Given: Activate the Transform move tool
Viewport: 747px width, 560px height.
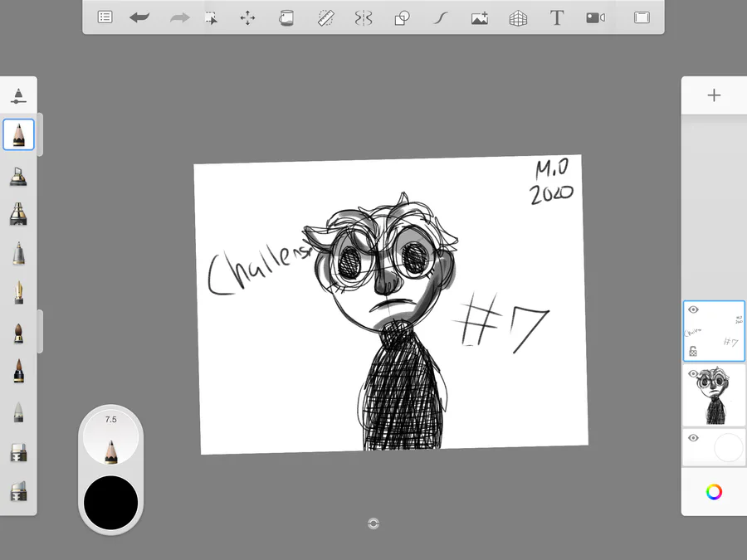Looking at the screenshot, I should [247, 18].
